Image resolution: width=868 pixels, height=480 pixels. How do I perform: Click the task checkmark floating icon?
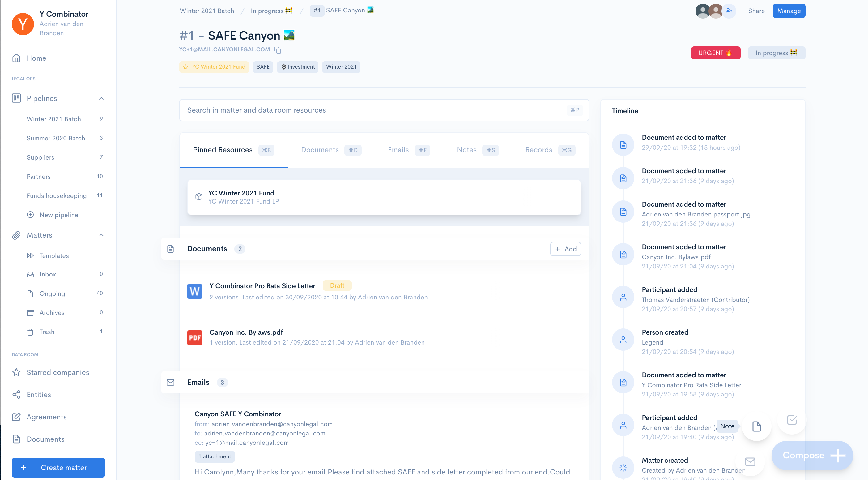pyautogui.click(x=792, y=420)
